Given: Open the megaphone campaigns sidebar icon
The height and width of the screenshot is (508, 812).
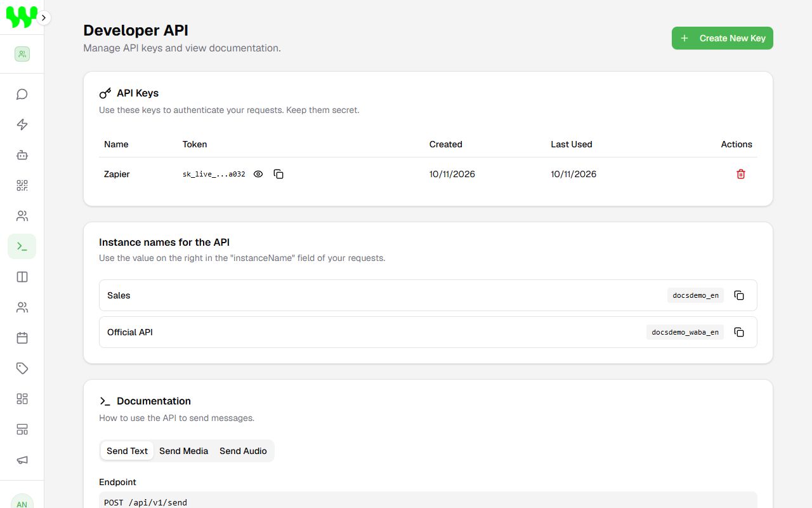Looking at the screenshot, I should tap(22, 460).
